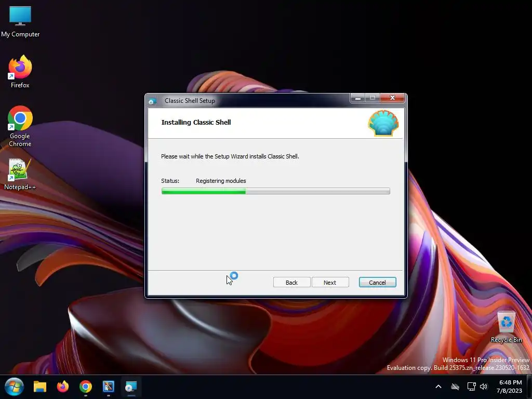Open the Start menu orb
This screenshot has width=532, height=399.
tap(14, 387)
